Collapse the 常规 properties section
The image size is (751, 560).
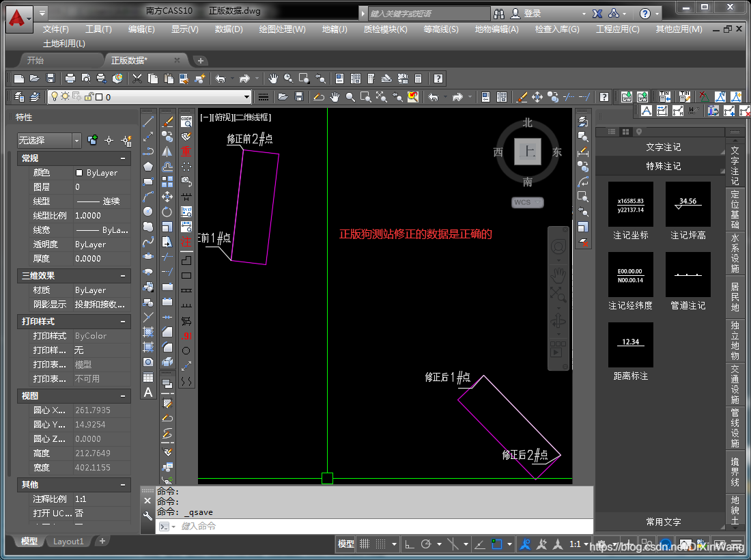pyautogui.click(x=123, y=158)
